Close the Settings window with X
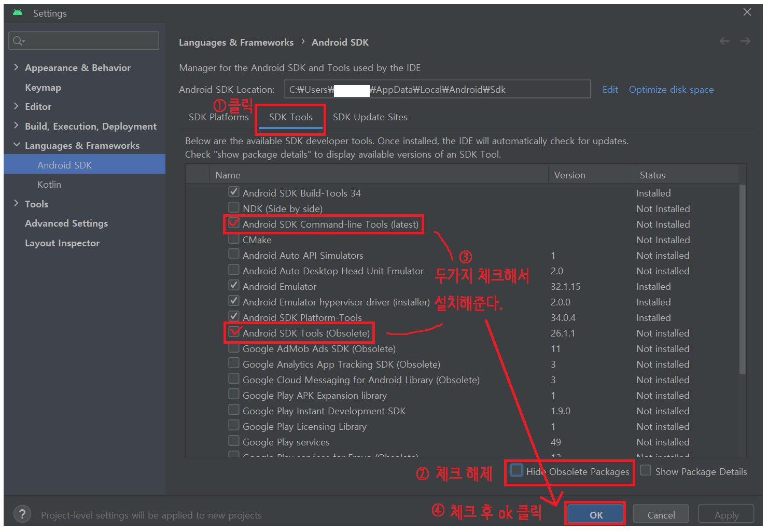 747,12
